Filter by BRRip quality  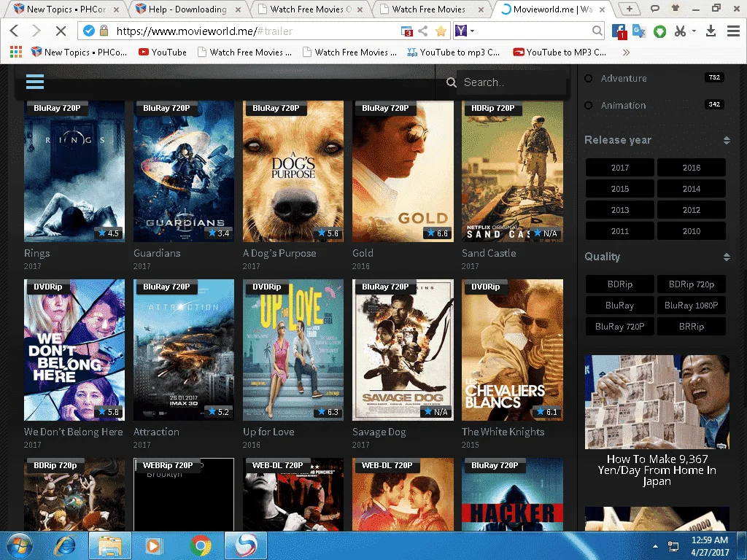pos(692,327)
